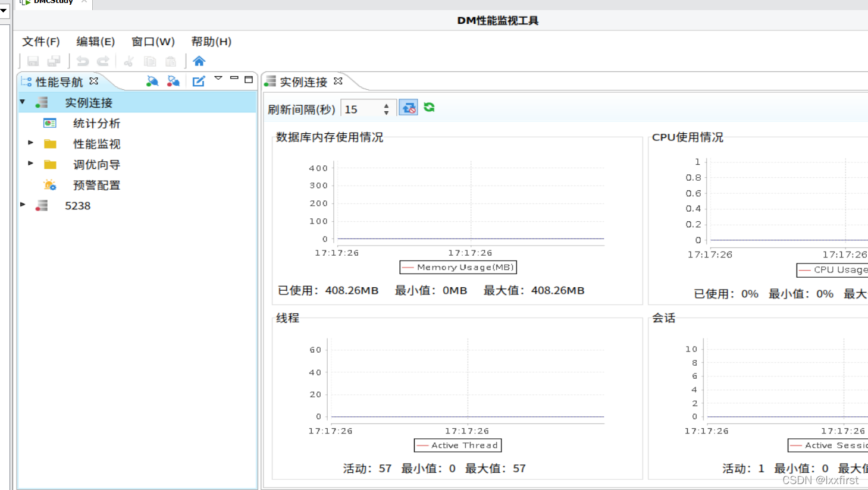
Task: Close the 实例连接 editor tab
Action: (338, 81)
